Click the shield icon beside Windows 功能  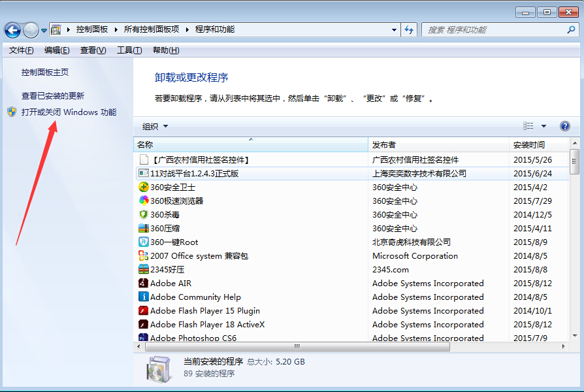tap(12, 112)
